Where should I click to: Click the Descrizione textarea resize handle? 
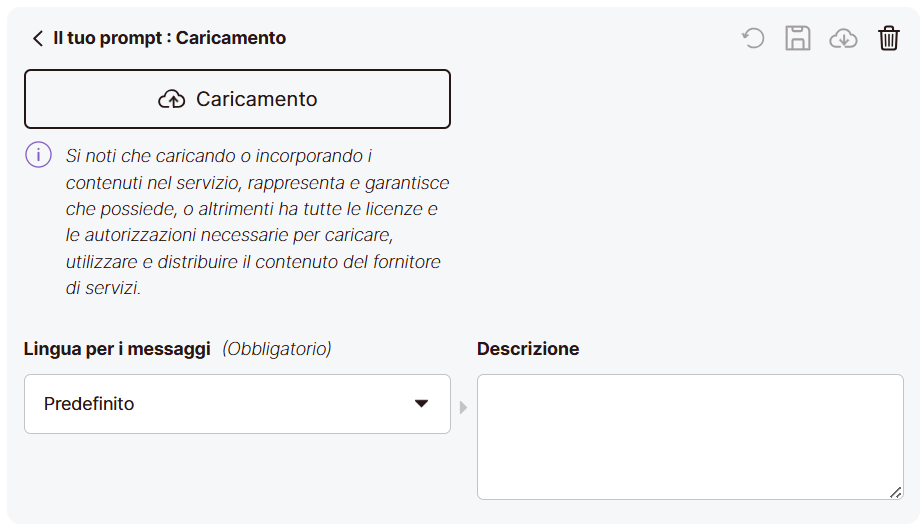895,491
